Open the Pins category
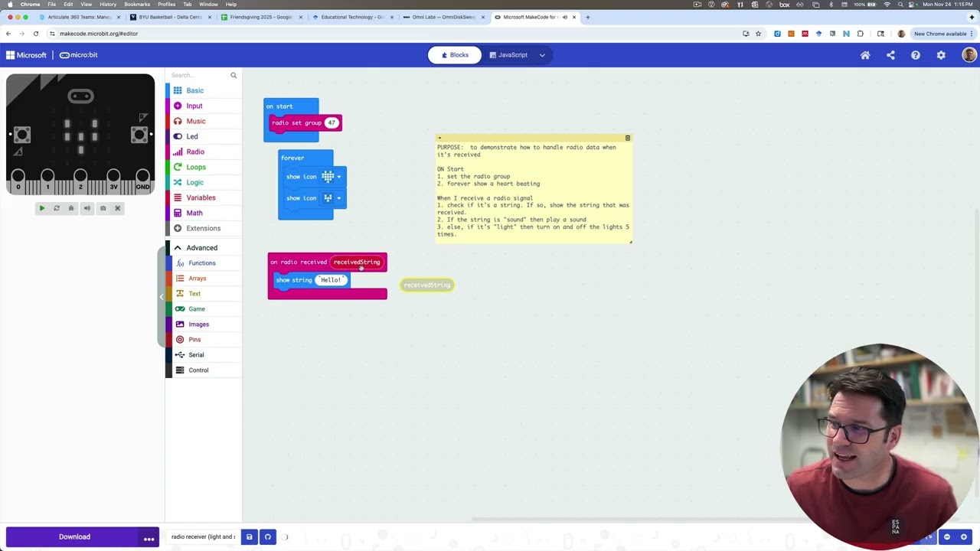This screenshot has height=551, width=980. point(203,340)
